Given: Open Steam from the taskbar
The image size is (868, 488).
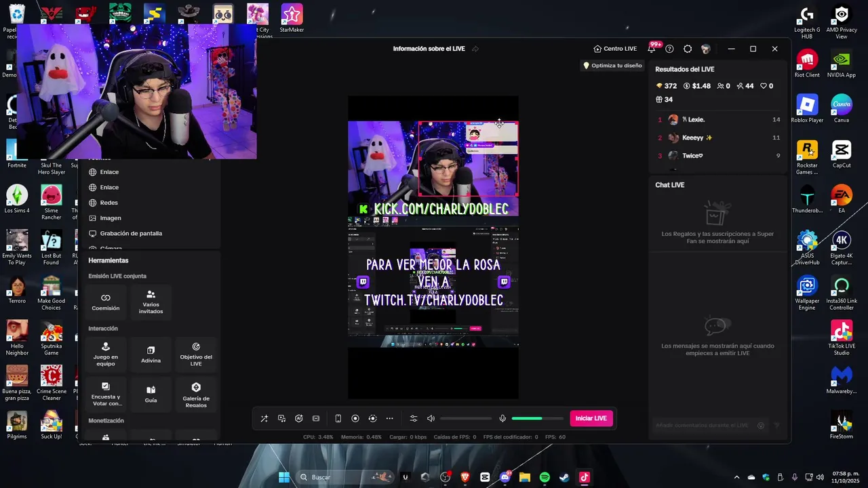Looking at the screenshot, I should pyautogui.click(x=564, y=477).
